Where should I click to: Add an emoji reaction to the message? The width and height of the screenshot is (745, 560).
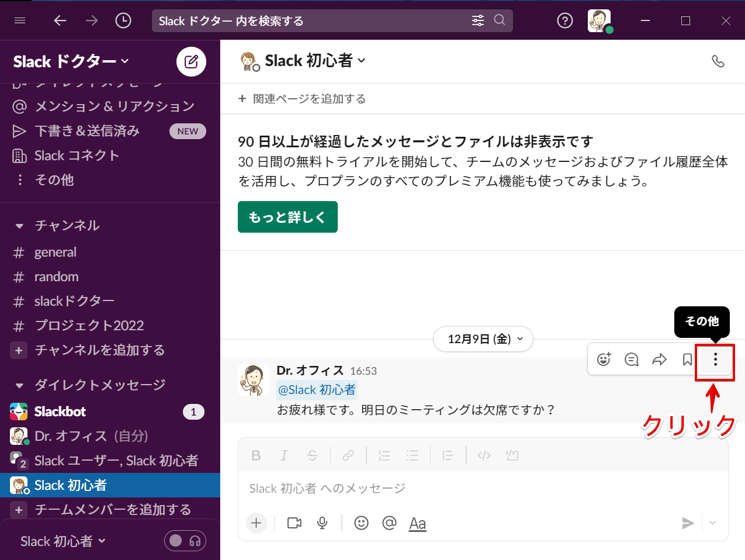click(604, 359)
